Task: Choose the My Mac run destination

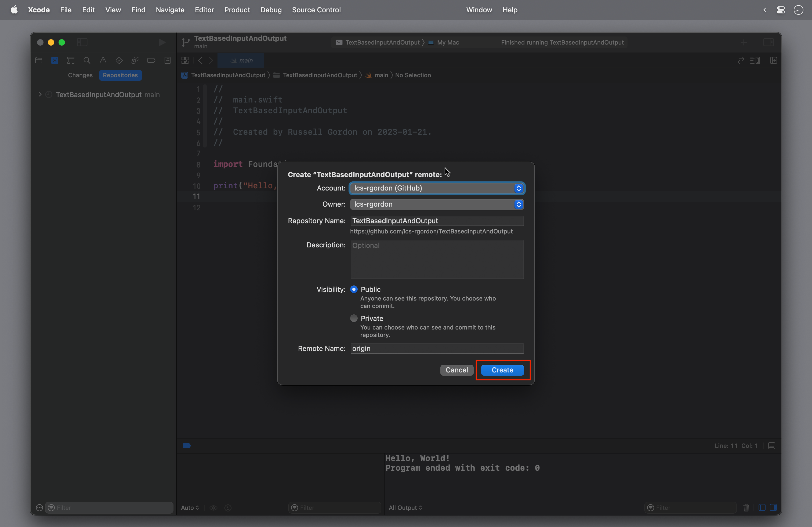Action: coord(444,42)
